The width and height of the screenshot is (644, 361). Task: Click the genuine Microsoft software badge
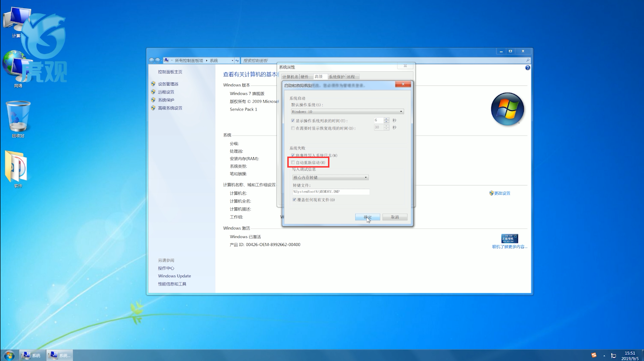coord(509,238)
